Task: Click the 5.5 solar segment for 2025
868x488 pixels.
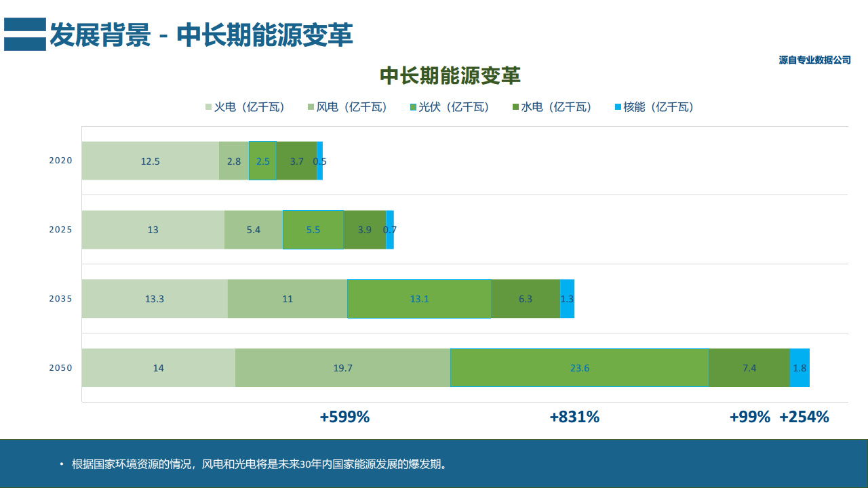Action: click(x=313, y=230)
